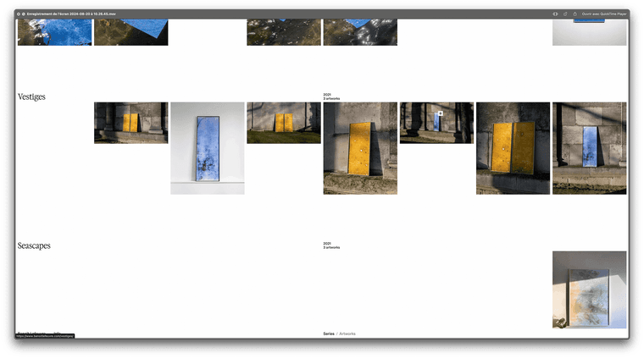Screen dimensions: 644x358
Task: Open the tall framed blue artwork thumbnail
Action: point(207,148)
